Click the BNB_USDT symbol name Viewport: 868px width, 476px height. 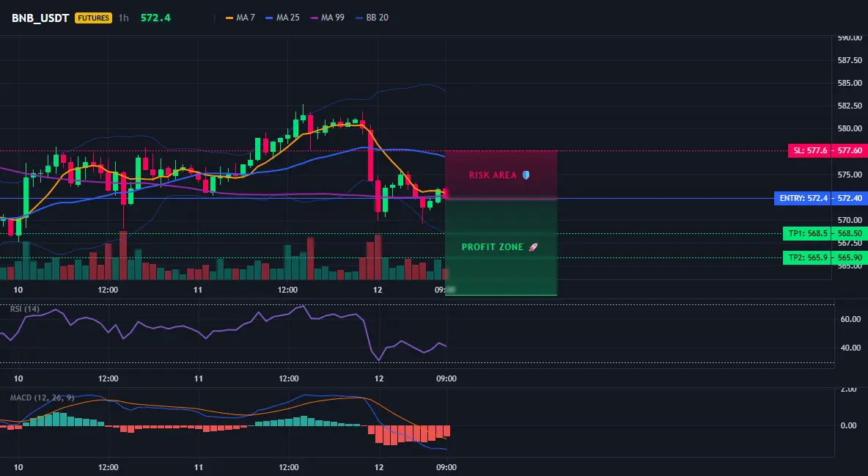pos(40,18)
